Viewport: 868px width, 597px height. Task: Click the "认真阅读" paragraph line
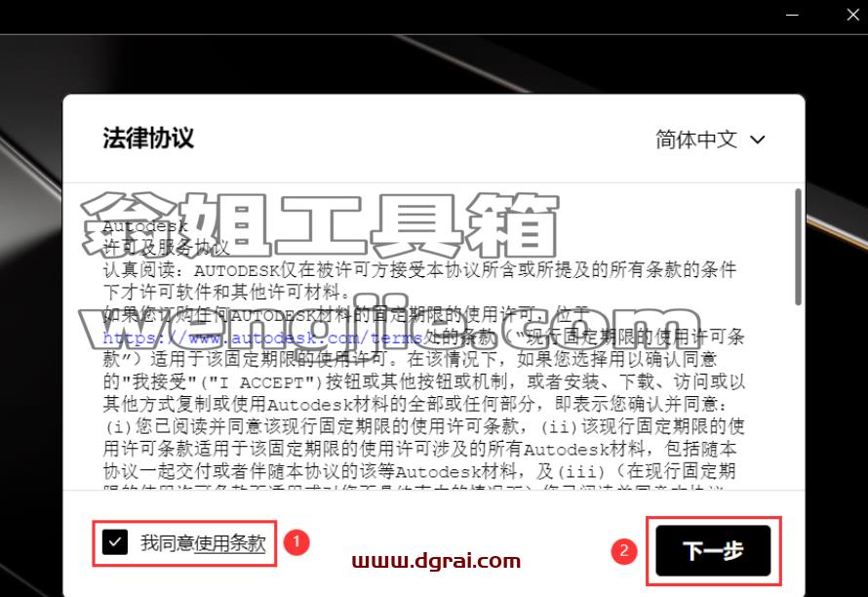[x=419, y=269]
